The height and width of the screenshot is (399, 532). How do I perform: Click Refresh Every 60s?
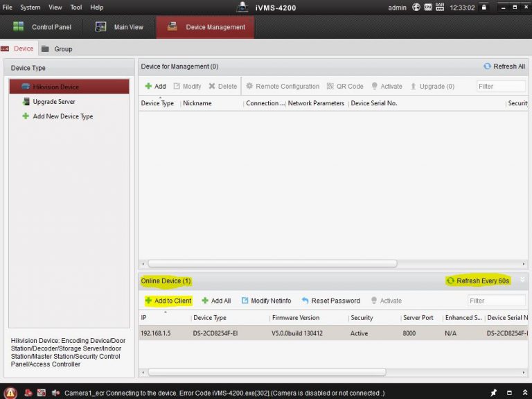pos(478,281)
